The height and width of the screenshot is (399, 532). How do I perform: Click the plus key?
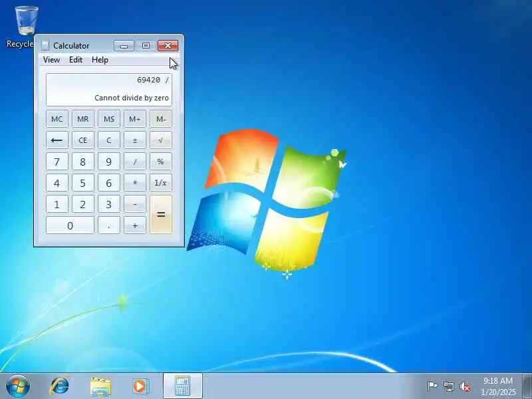tap(135, 225)
